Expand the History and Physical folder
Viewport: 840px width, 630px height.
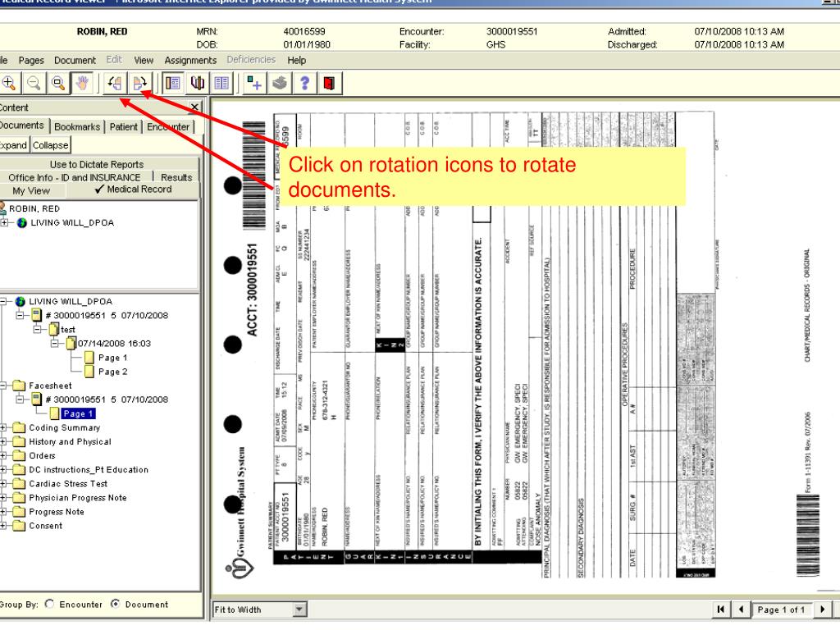[2, 442]
